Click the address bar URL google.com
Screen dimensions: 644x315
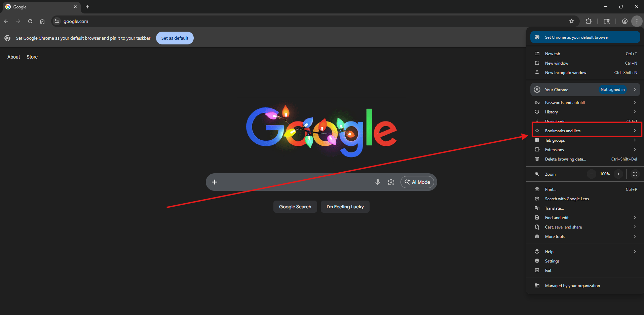pyautogui.click(x=76, y=21)
